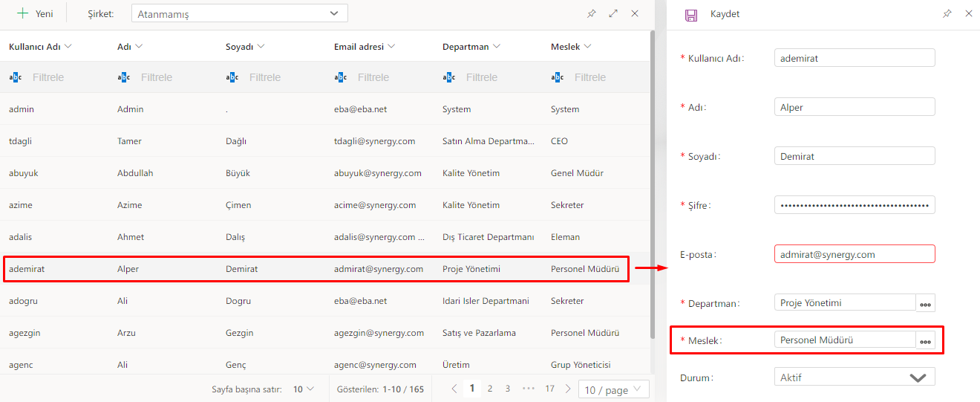Click the filter type icon under Kullanıcı Adı
980x402 pixels.
[16, 77]
